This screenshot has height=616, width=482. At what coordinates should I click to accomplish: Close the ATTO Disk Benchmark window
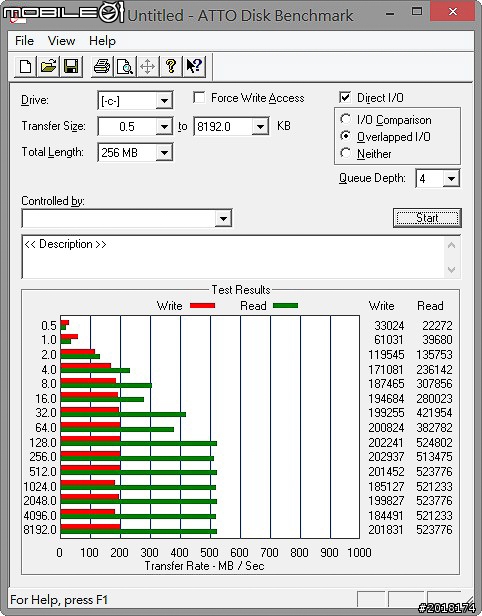(453, 11)
